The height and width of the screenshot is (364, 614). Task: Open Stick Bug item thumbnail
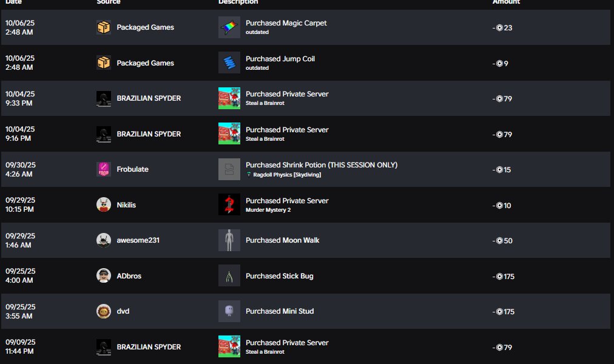[x=229, y=275]
